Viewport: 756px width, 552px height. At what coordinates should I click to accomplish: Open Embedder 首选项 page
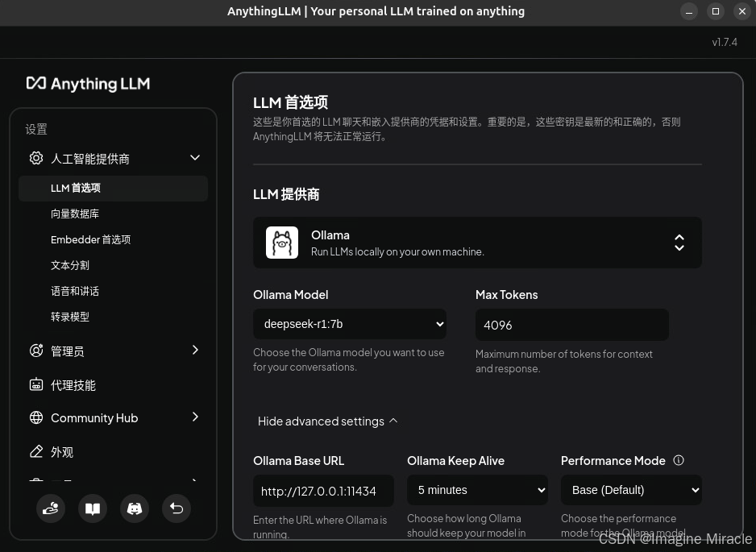90,239
